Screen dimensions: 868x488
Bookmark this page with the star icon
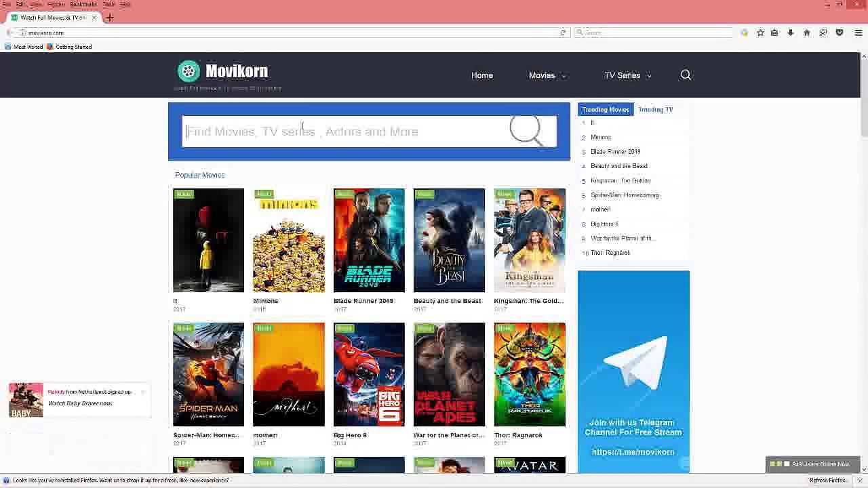[x=760, y=33]
